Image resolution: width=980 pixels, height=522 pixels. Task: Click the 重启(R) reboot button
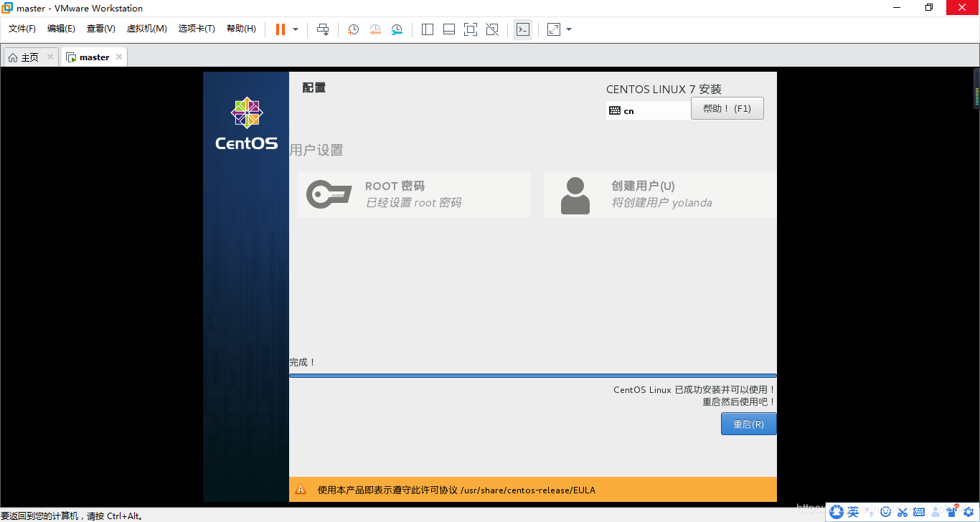pos(748,424)
